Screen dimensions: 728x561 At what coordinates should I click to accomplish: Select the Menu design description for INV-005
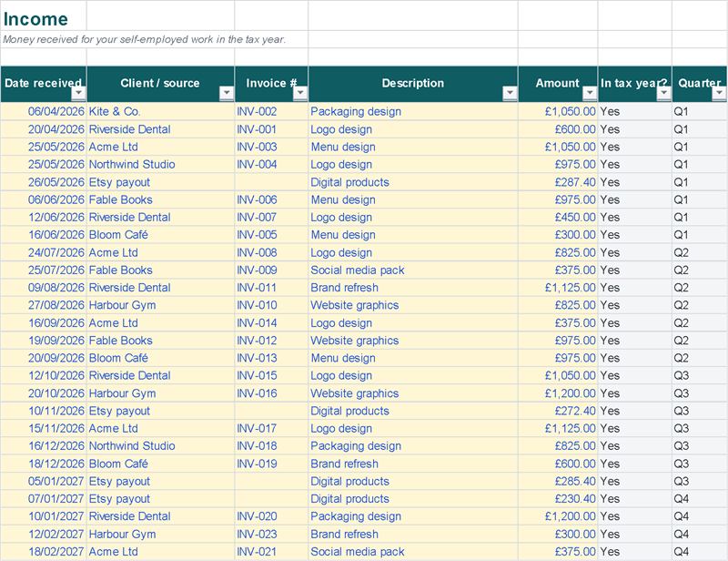click(x=413, y=235)
